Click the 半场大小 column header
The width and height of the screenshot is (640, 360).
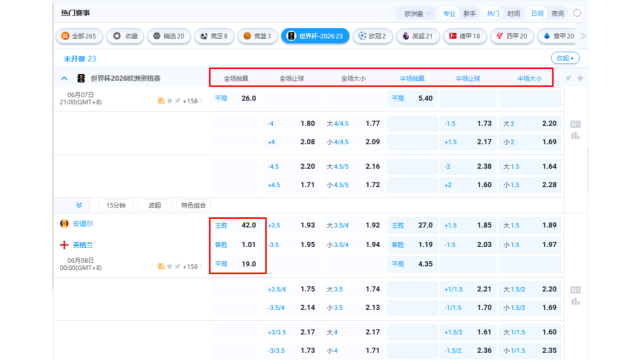[529, 78]
